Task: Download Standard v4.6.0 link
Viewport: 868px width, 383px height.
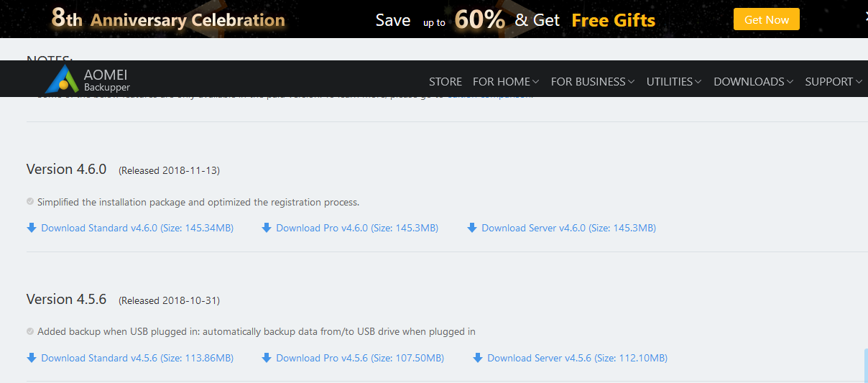Action: (137, 228)
